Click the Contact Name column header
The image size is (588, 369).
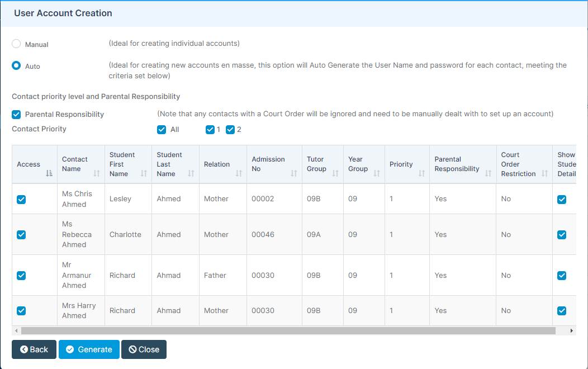[81, 164]
